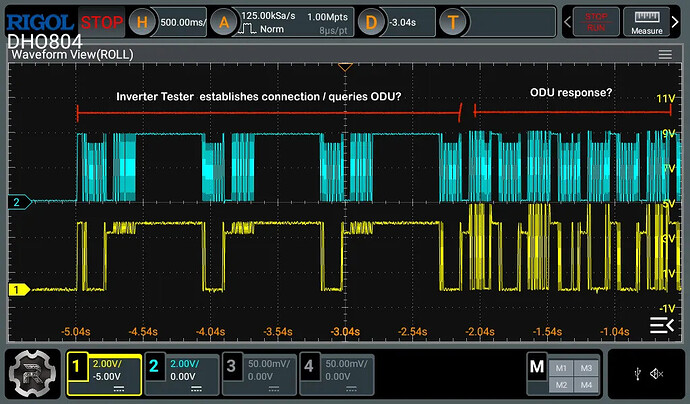690x404 pixels.
Task: Open the Acquisition A icon
Action: pyautogui.click(x=224, y=22)
